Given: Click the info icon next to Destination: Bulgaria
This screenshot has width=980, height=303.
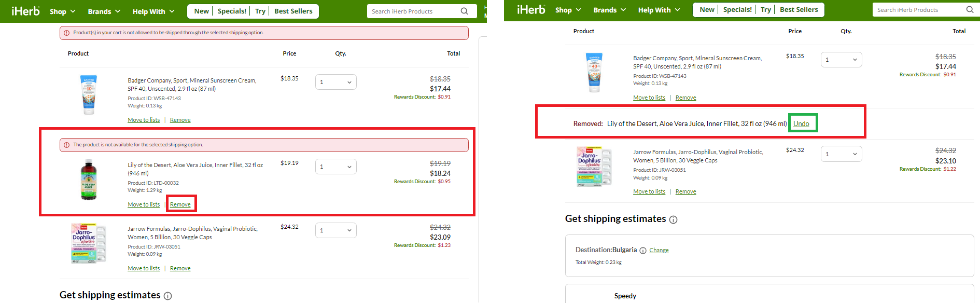Looking at the screenshot, I should click(x=643, y=251).
